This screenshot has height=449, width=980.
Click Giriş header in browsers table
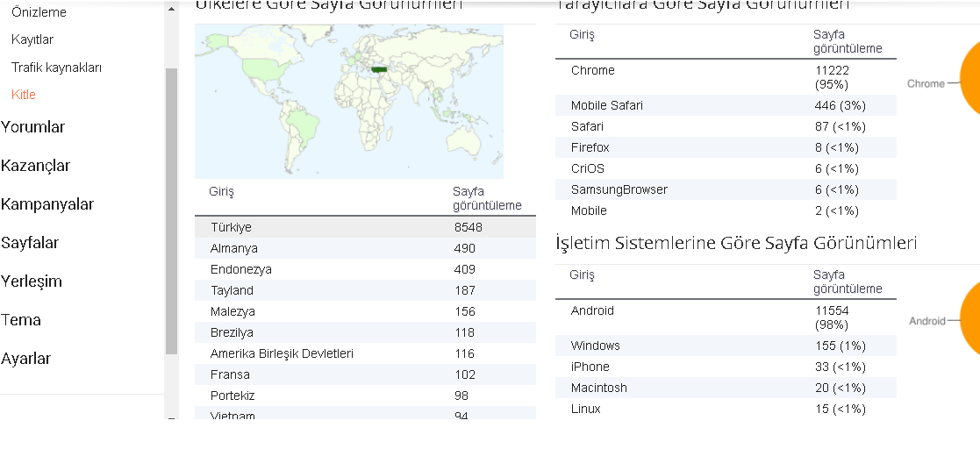(x=582, y=34)
